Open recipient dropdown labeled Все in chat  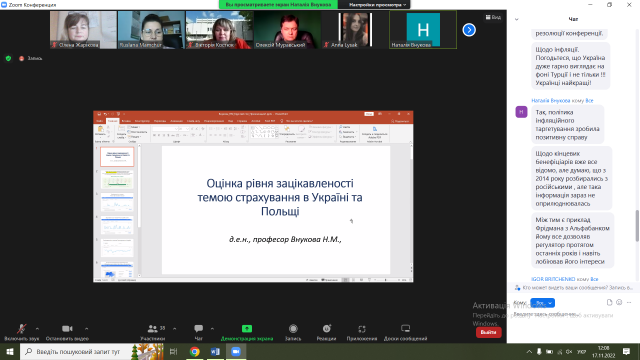coord(542,303)
